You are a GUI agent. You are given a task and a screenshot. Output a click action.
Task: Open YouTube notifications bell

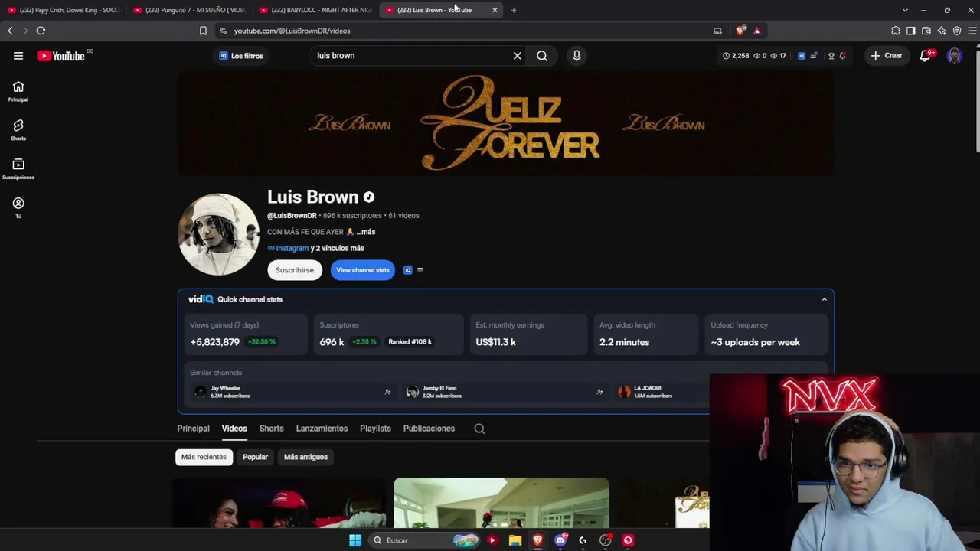pos(925,56)
